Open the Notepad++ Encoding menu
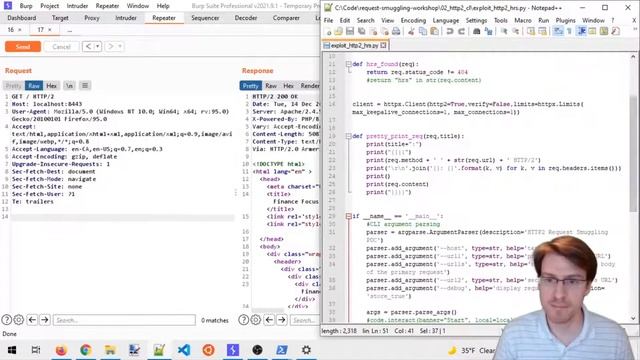640x360 pixels. click(x=413, y=20)
